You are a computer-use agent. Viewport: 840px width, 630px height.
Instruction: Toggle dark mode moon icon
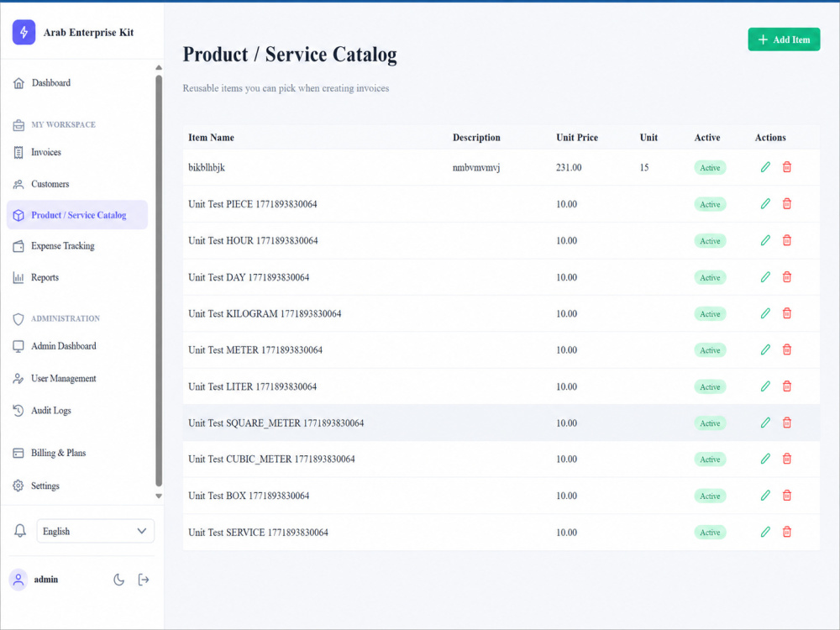click(x=119, y=580)
